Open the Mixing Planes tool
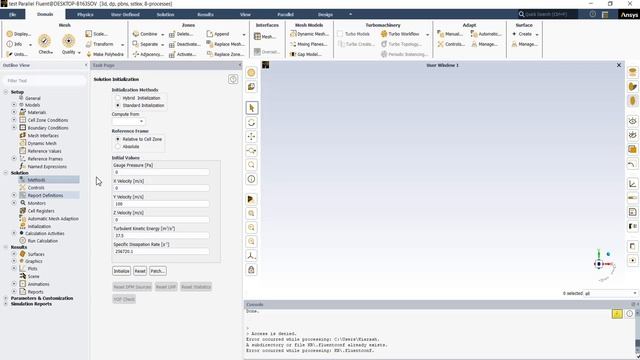 point(308,44)
